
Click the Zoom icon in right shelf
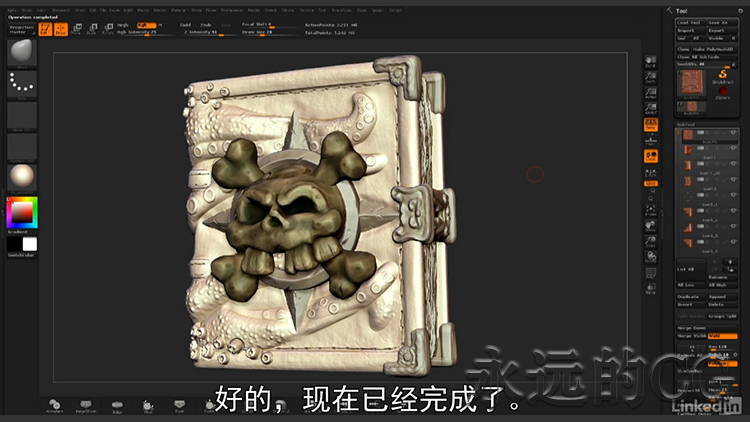[651, 77]
